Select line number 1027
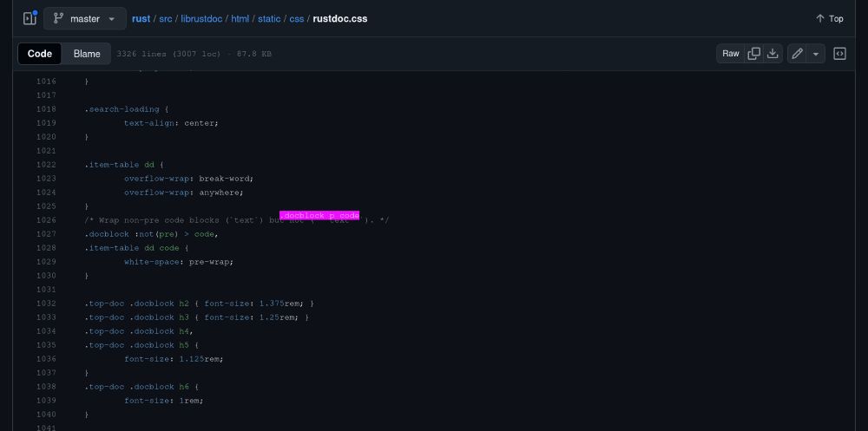868x431 pixels. pos(46,234)
